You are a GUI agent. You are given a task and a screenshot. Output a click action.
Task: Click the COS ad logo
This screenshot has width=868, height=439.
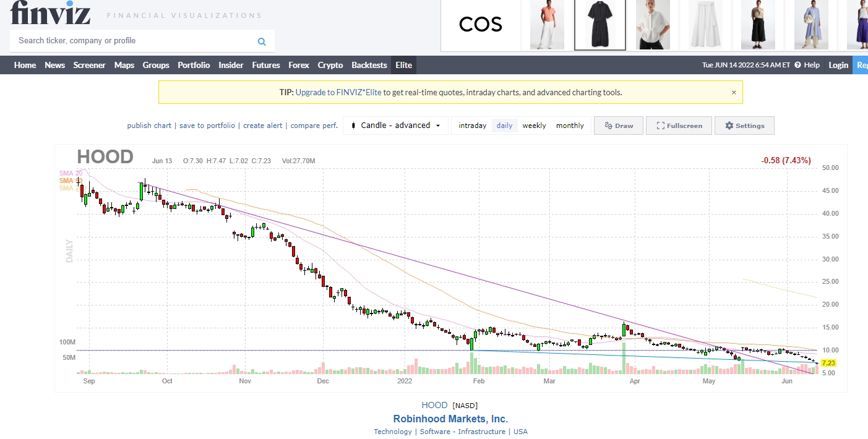point(481,25)
